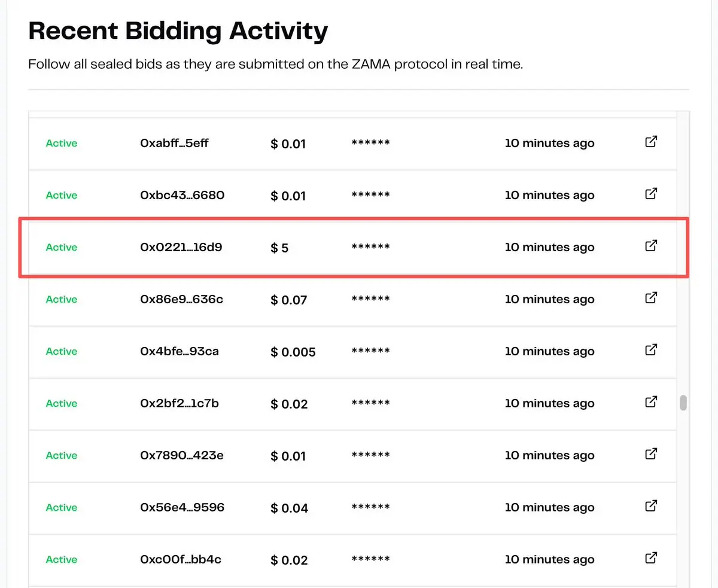
Task: Click the Active status of 0xbc43...6680
Action: click(x=62, y=196)
